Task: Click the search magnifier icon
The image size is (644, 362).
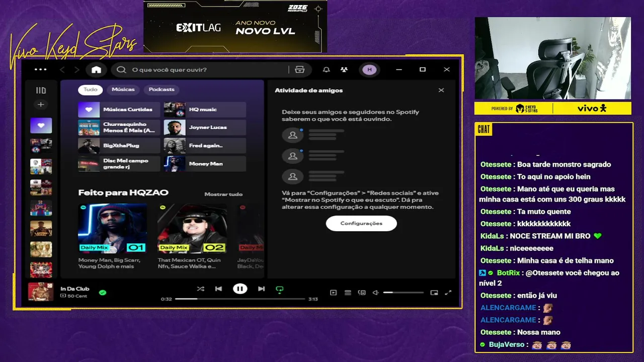Action: 121,69
